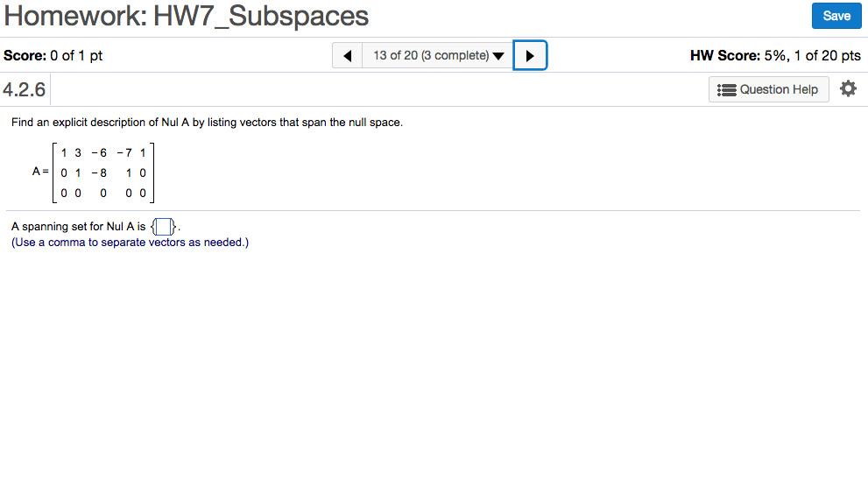868x479 pixels.
Task: Click the second row of matrix A
Action: click(x=102, y=173)
